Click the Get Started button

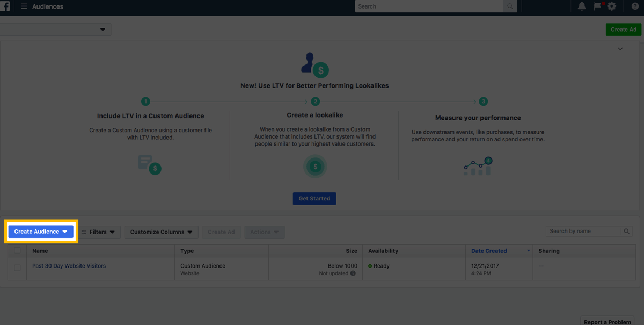pos(314,198)
